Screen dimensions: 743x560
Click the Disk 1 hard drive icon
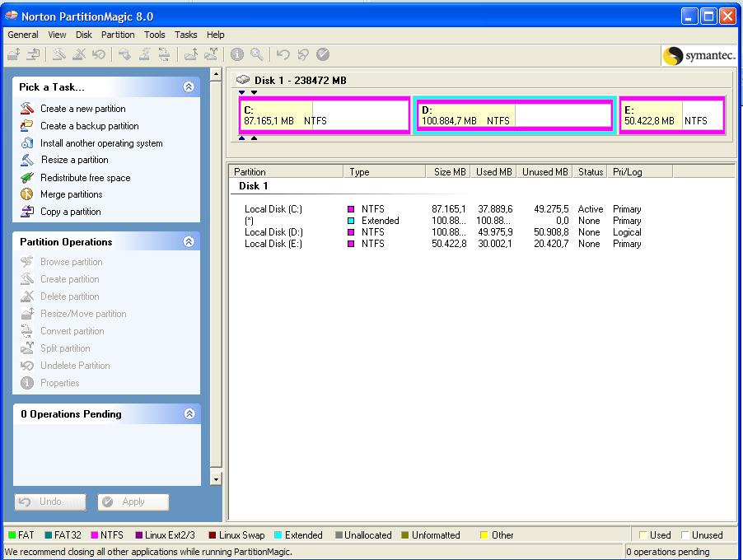click(243, 80)
